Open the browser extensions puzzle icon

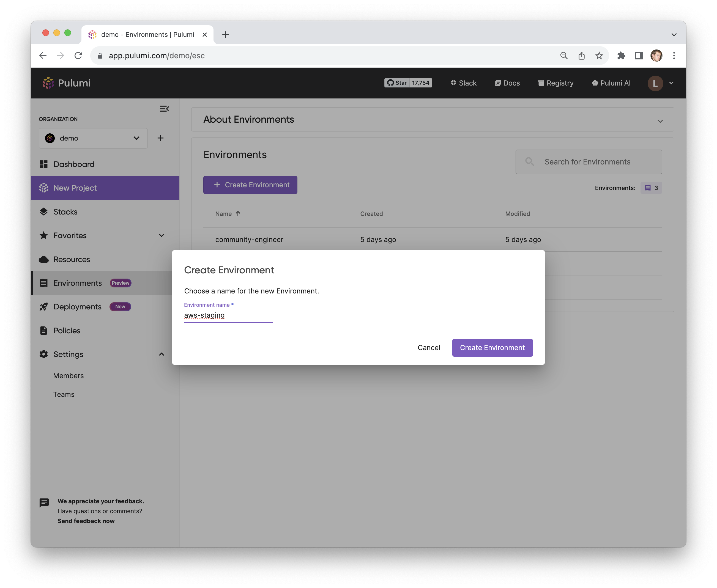point(621,56)
